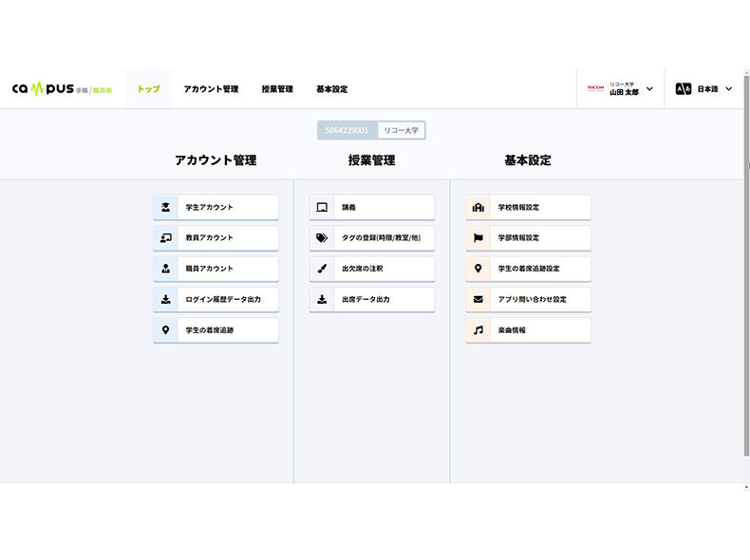Select the トップ tab in navigation

tap(148, 89)
